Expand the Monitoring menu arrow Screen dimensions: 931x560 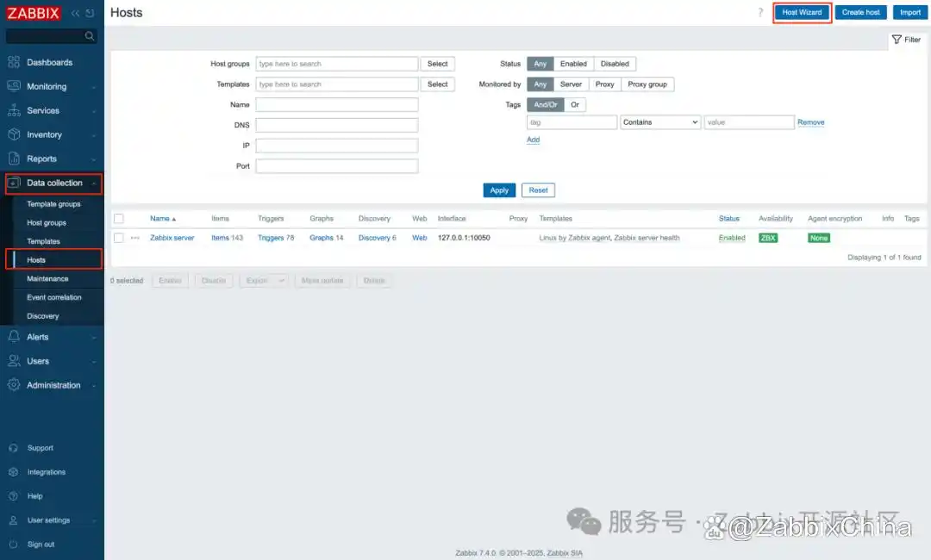[94, 87]
